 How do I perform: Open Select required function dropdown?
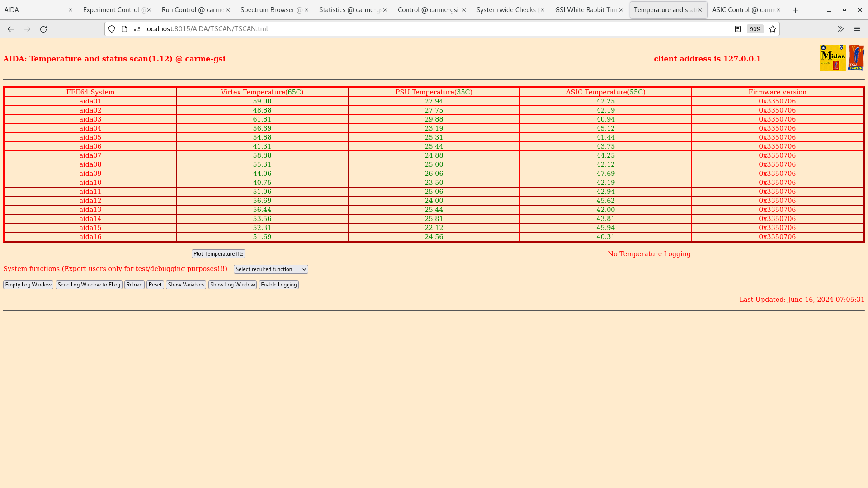pyautogui.click(x=270, y=269)
